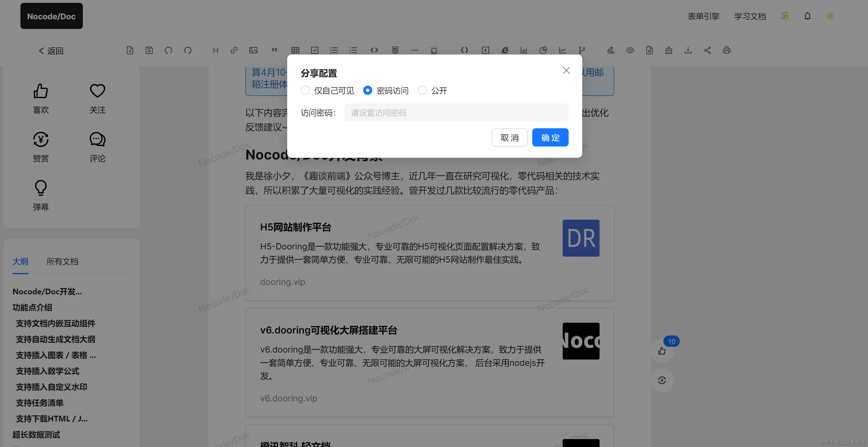Viewport: 868px width, 447px height.
Task: Toggle light theme with sun icon
Action: [830, 16]
